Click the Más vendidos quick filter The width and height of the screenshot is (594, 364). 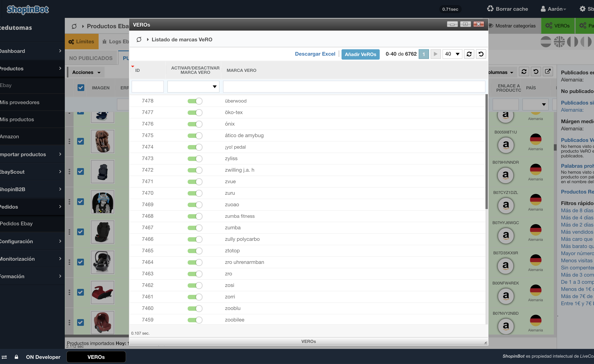pos(577,232)
